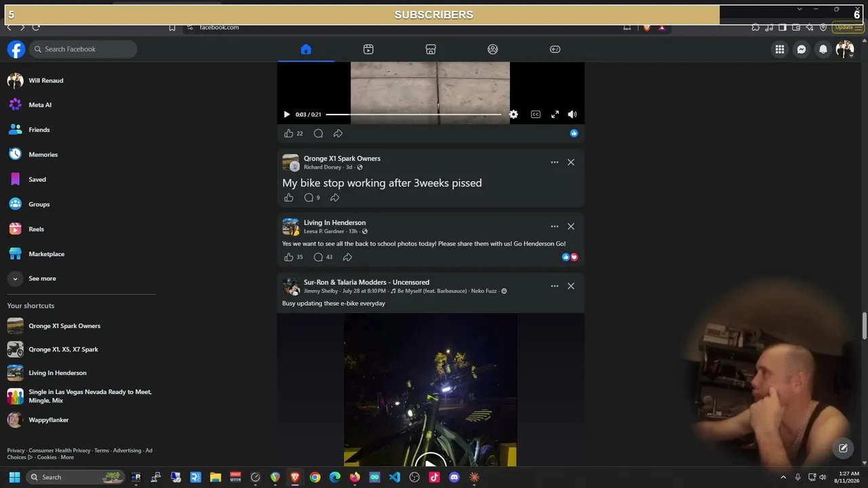868x488 pixels.
Task: Switch to the Reels video tab
Action: click(x=368, y=49)
